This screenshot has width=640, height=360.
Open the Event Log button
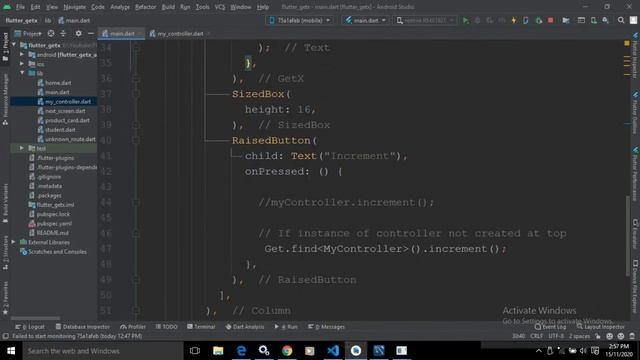tap(550, 327)
